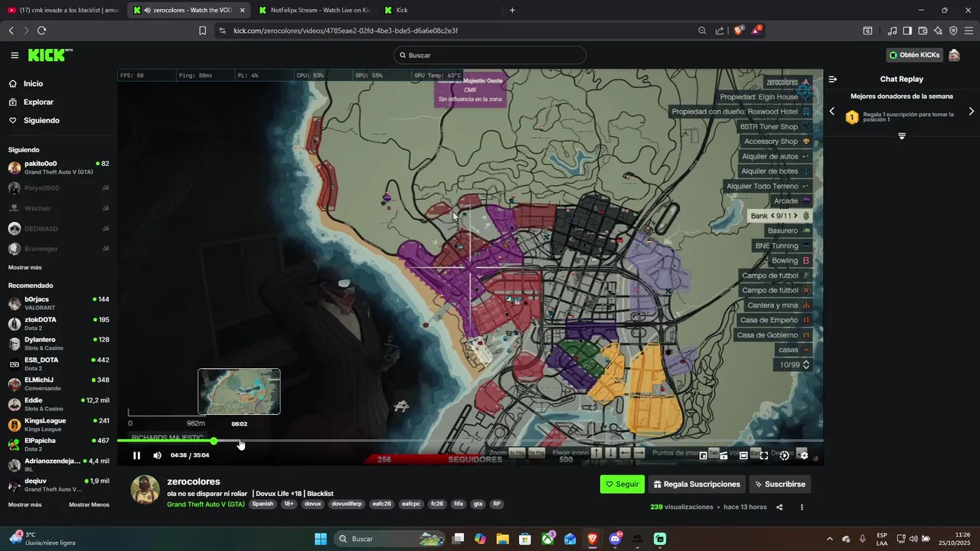Toggle theater mode in the player
Screen dimensions: 980x551
click(743, 455)
